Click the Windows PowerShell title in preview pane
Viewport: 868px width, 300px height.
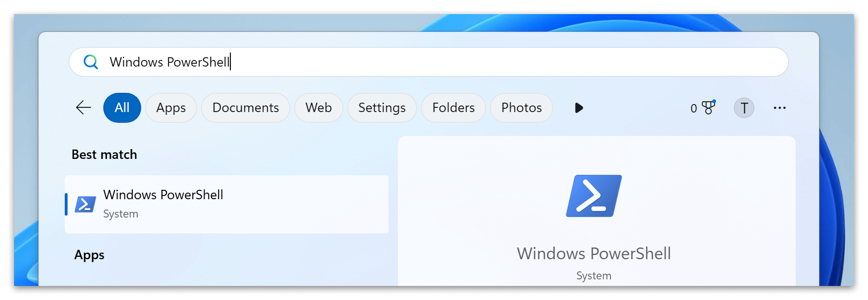click(x=594, y=254)
